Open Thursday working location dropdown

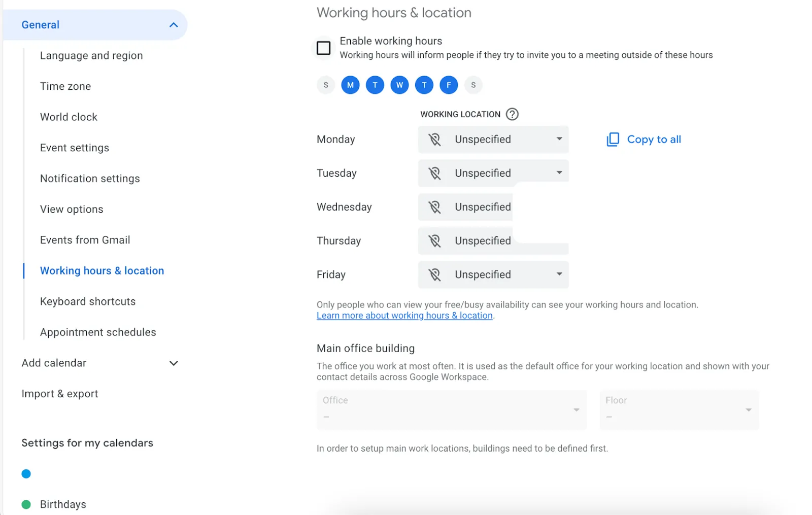(x=493, y=241)
